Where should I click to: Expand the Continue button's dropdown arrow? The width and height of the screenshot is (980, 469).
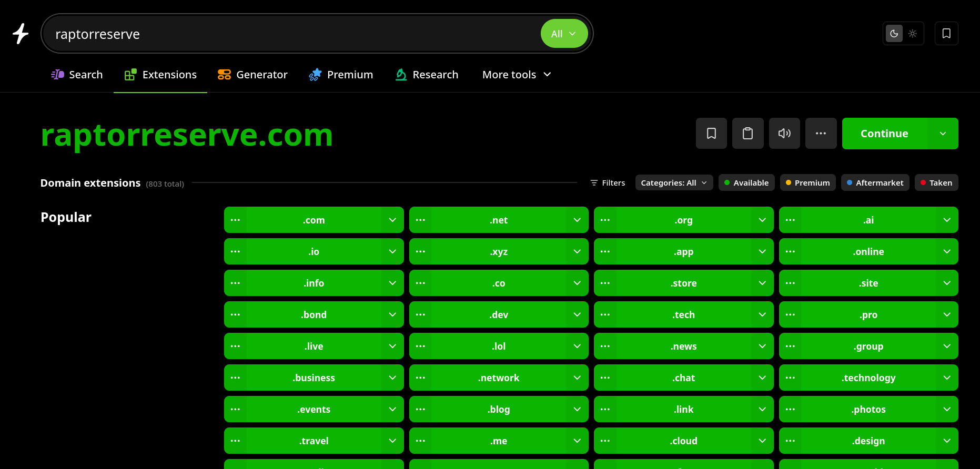(x=943, y=134)
